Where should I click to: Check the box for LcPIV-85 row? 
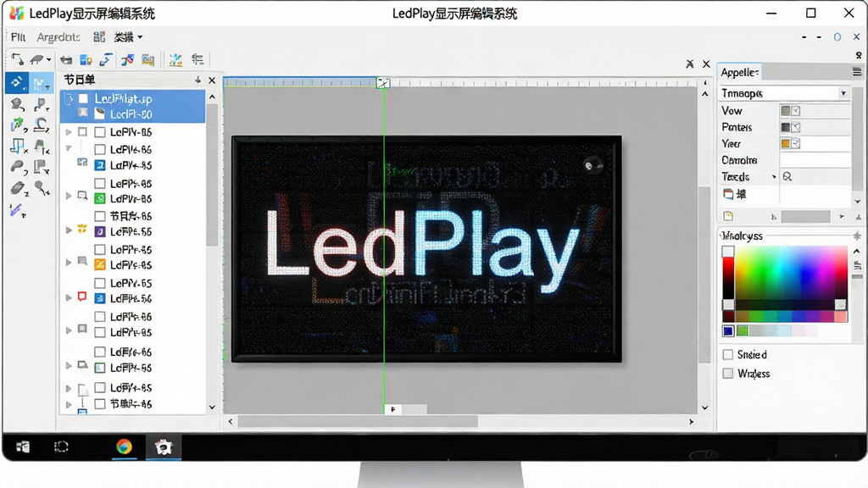click(100, 132)
